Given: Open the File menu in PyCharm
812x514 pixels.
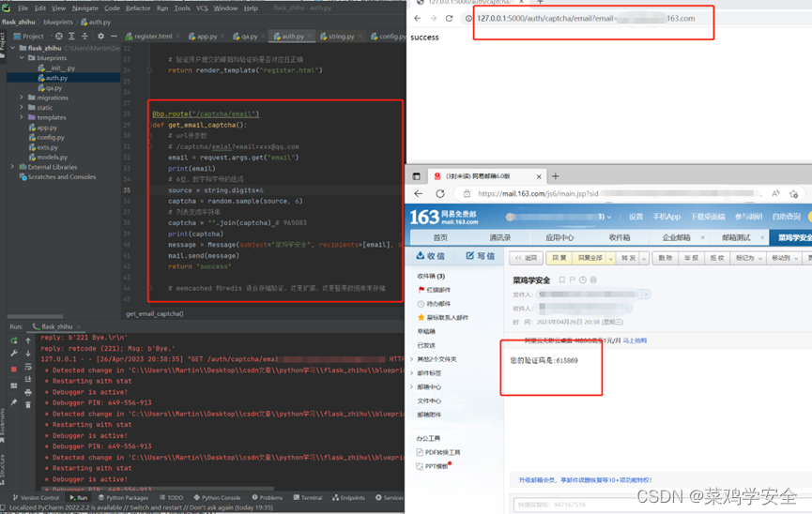Looking at the screenshot, I should 23,8.
